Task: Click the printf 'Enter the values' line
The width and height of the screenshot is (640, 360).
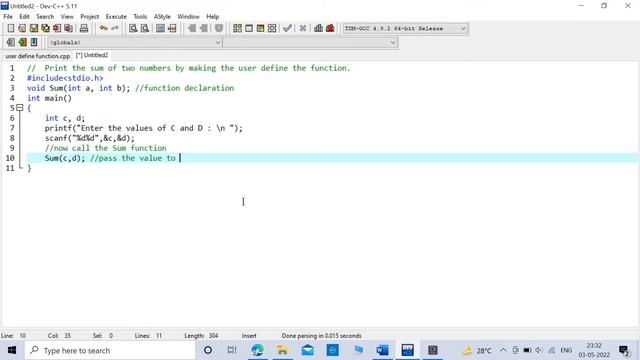Action: pyautogui.click(x=144, y=128)
